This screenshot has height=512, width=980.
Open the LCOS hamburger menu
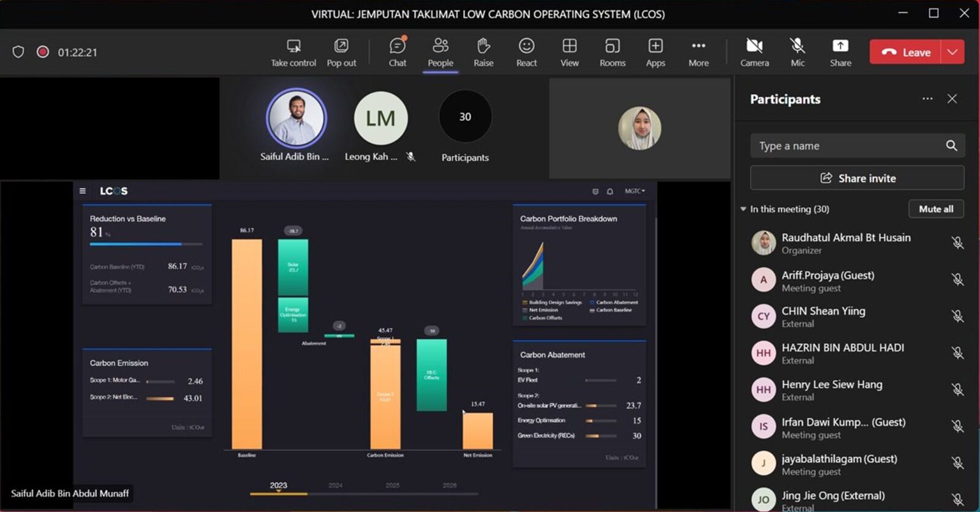[x=83, y=191]
